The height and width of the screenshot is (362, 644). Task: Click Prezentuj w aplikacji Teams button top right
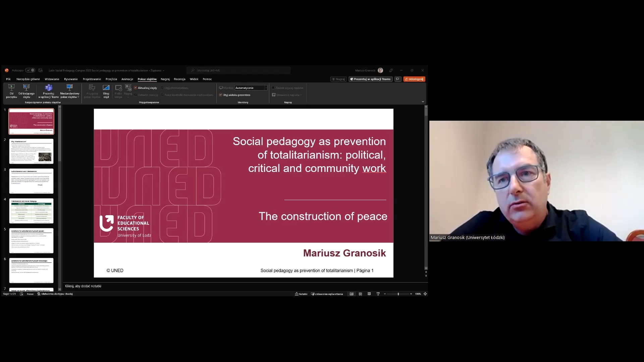(371, 79)
